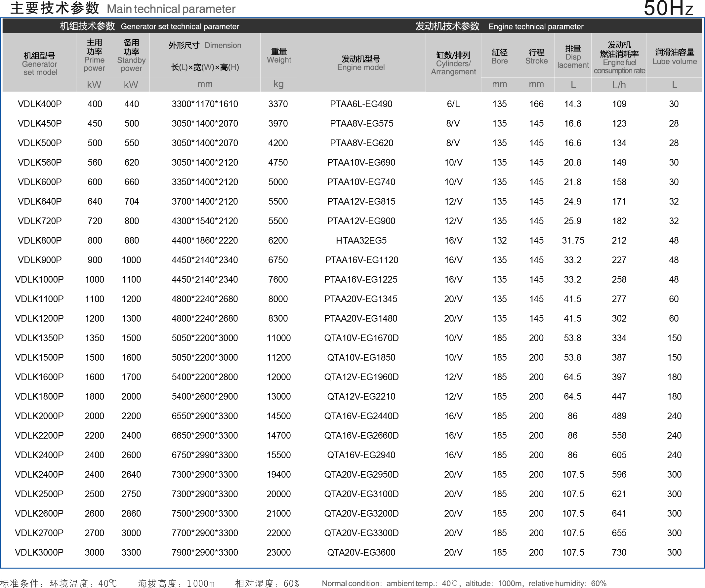The width and height of the screenshot is (705, 588).
Task: Click the HTAA32EG5 engine cell
Action: click(361, 241)
